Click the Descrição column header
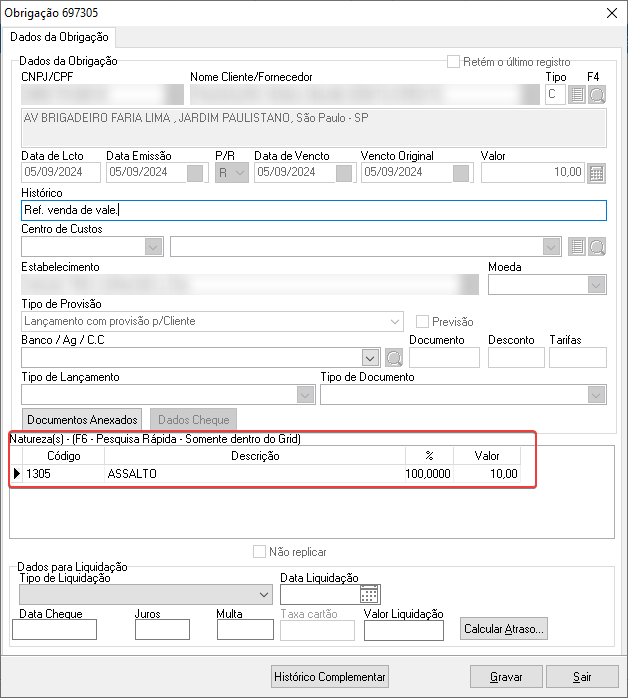 pyautogui.click(x=255, y=456)
